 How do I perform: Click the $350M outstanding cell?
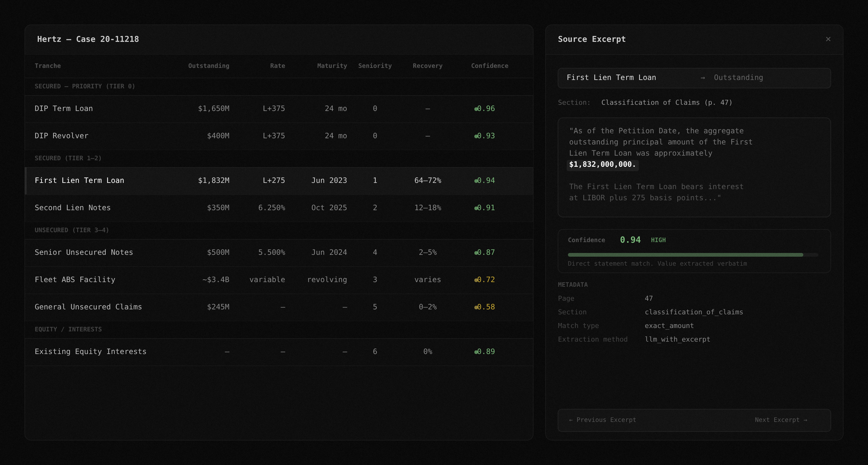218,208
